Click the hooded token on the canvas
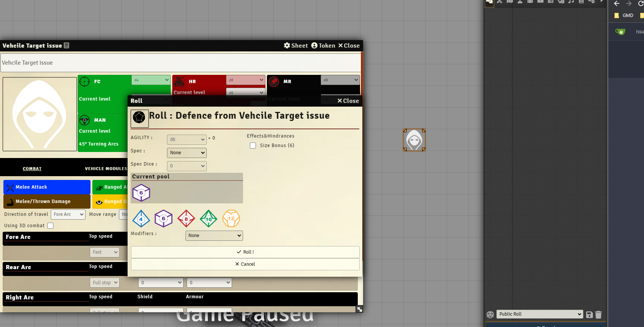This screenshot has width=644, height=327. (x=414, y=140)
